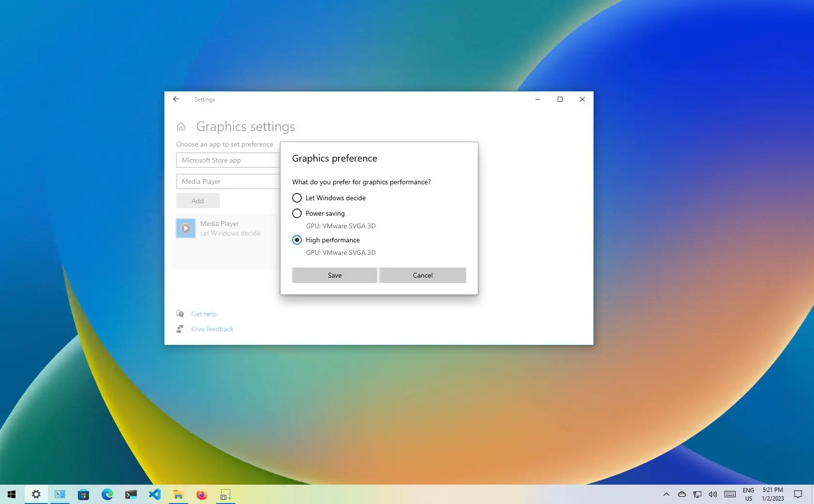Screen dimensions: 814x504
Task: Open Firefox from the taskbar
Action: point(202,494)
